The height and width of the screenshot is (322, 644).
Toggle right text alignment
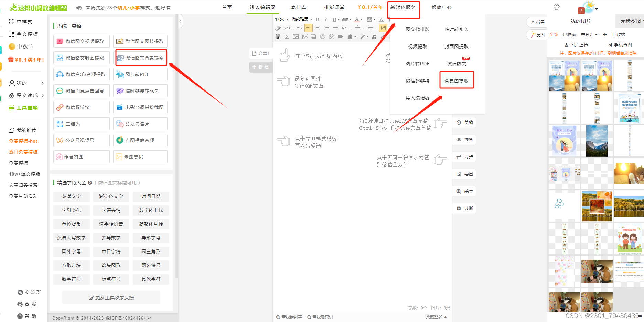(x=326, y=28)
